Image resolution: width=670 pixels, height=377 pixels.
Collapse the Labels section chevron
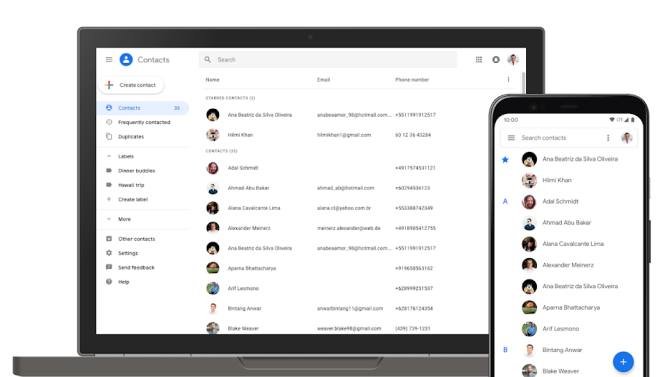coord(109,156)
